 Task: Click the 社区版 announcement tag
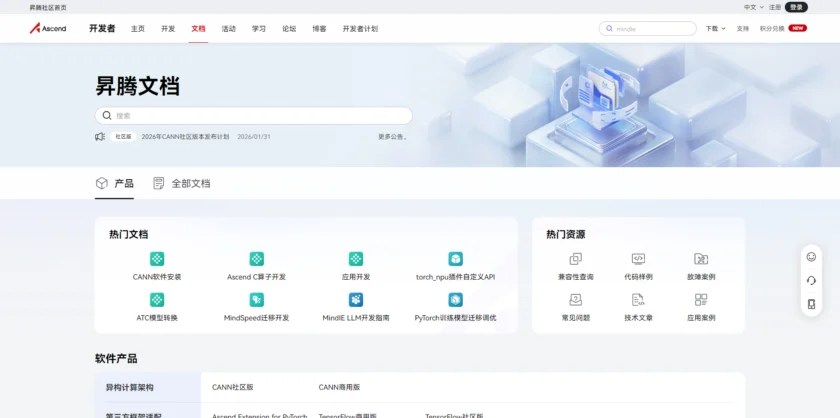pos(123,137)
